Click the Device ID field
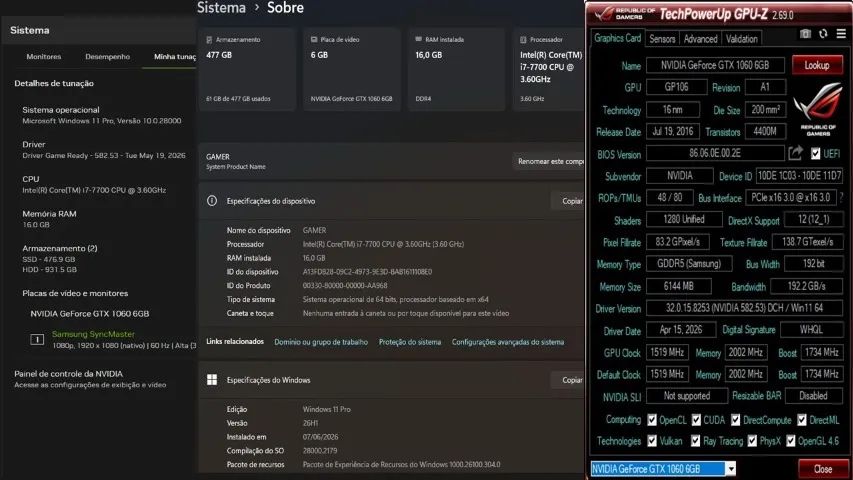Image resolution: width=853 pixels, height=480 pixels. pos(799,176)
